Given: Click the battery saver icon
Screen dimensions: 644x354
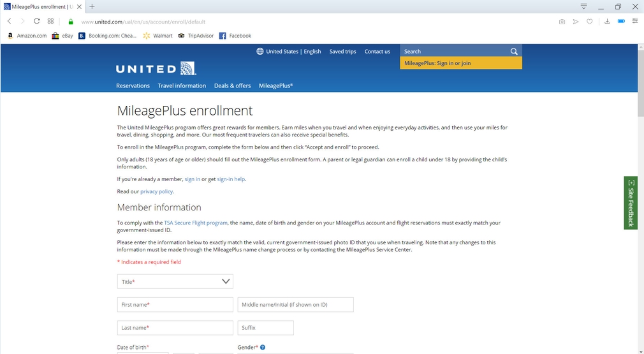Looking at the screenshot, I should pos(621,21).
